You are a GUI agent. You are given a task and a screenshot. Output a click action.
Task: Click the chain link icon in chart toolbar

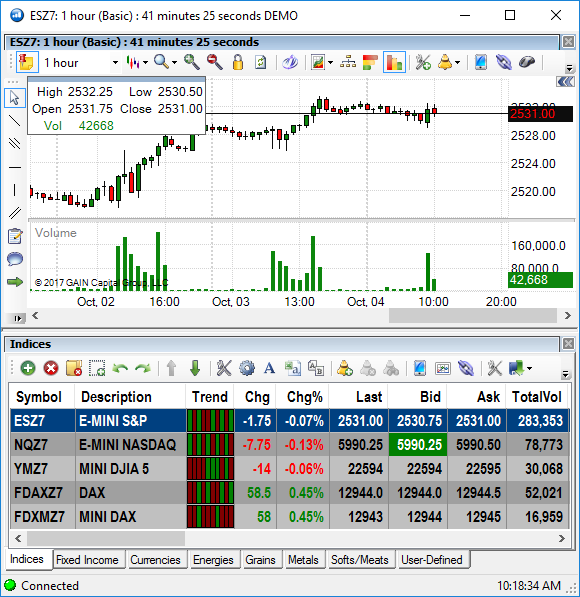(504, 62)
